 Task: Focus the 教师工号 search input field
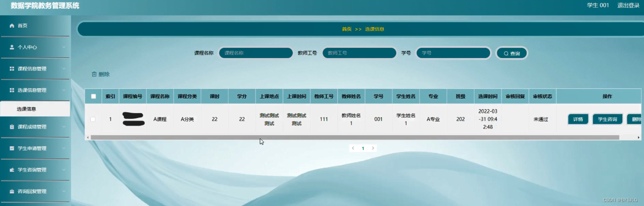359,53
